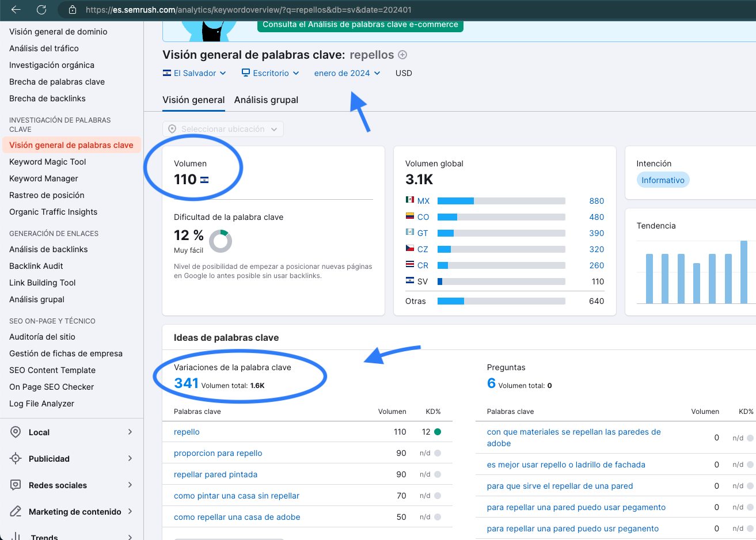Open the El Salvador country dropdown

pyautogui.click(x=194, y=73)
